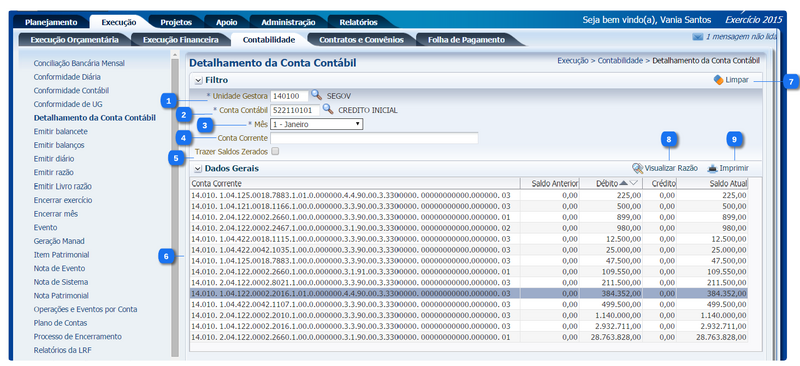Open Operações e Eventos por Conta in sidebar
Screen dimensions: 800x366
click(85, 309)
